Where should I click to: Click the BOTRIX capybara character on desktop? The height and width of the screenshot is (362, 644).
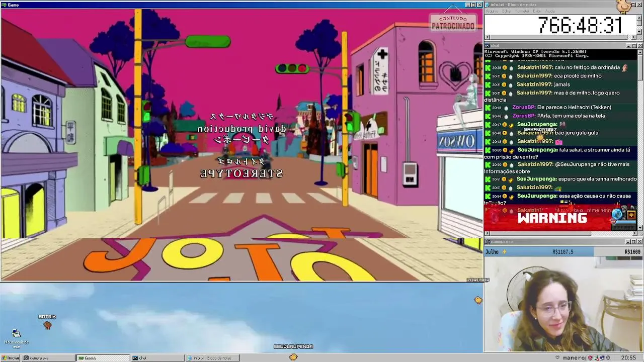47,325
